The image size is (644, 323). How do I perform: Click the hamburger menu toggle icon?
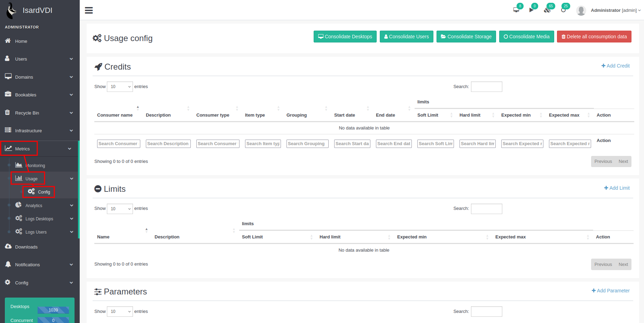coord(89,10)
